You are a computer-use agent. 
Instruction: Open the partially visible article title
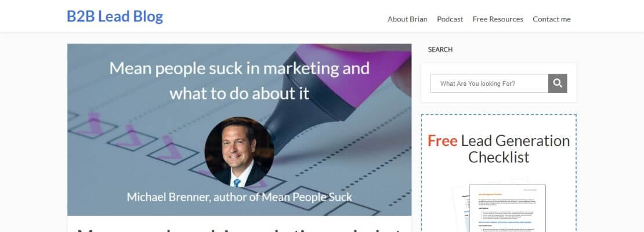pyautogui.click(x=239, y=228)
